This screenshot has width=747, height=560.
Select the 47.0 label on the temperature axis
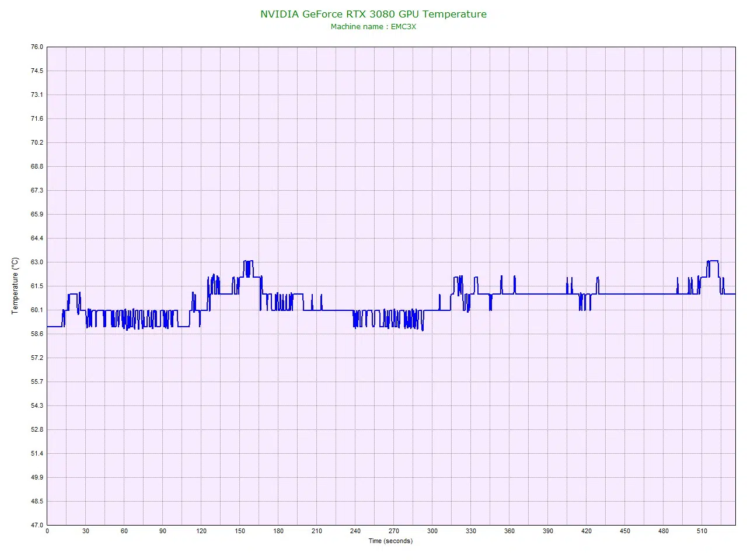[x=37, y=525]
